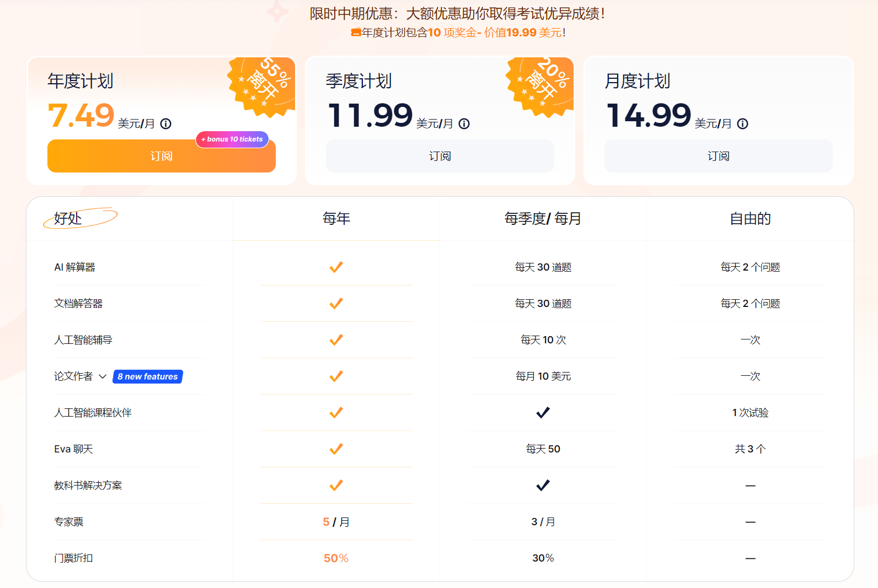
Task: Click quarterly checkmark for 人工智能课程伙伴
Action: pos(543,413)
